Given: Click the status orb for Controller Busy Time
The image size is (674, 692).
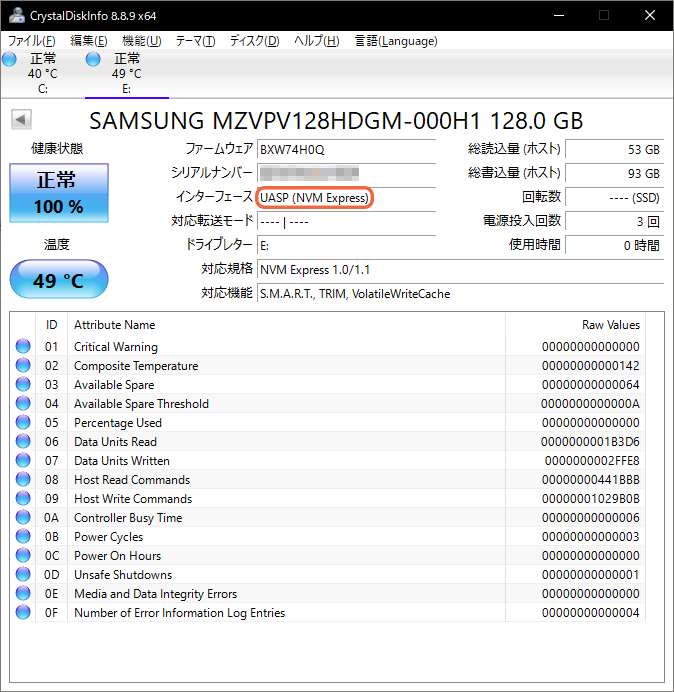Looking at the screenshot, I should click(23, 517).
